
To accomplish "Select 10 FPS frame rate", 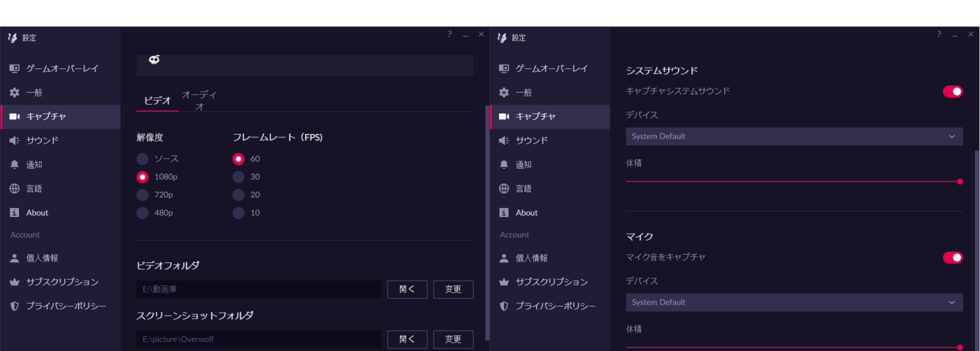I will tap(239, 213).
